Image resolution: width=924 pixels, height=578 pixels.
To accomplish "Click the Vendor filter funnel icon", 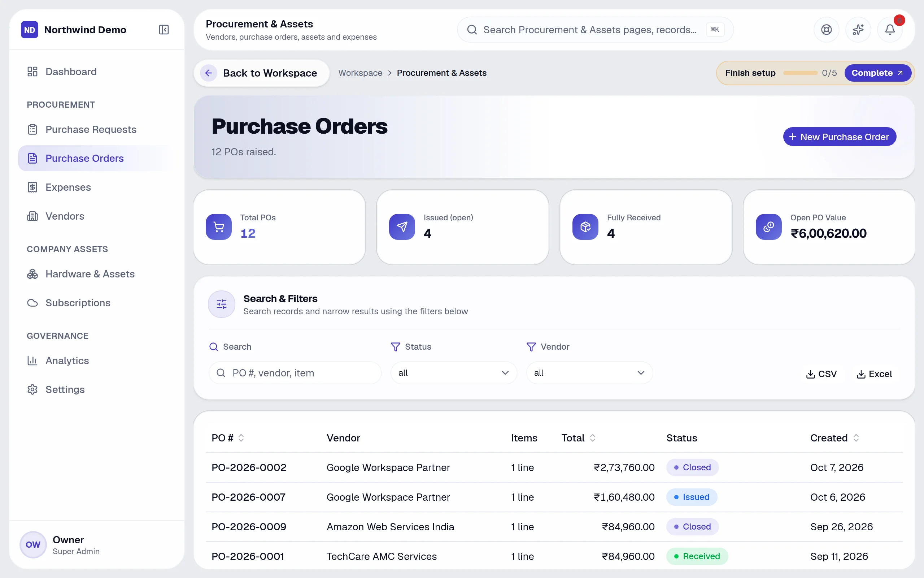I will (x=531, y=347).
